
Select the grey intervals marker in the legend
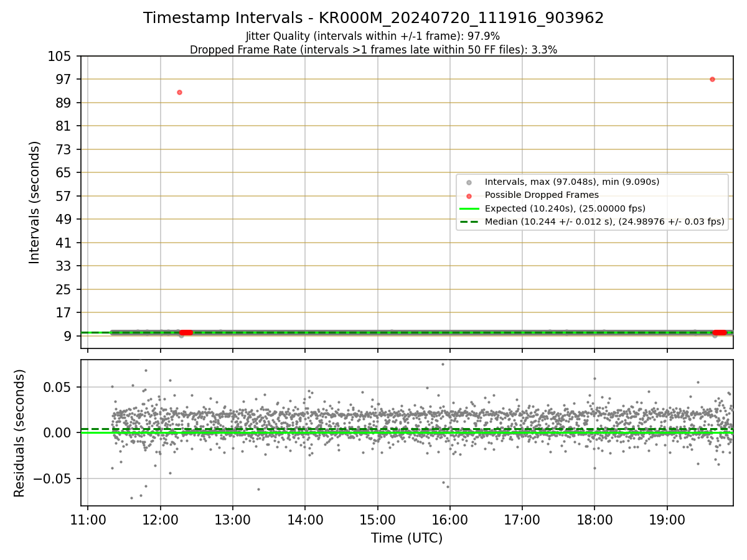tap(469, 182)
